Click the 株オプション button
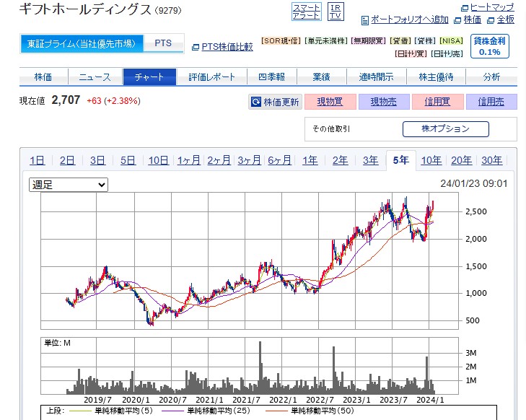This screenshot has height=420, width=526. tap(445, 129)
